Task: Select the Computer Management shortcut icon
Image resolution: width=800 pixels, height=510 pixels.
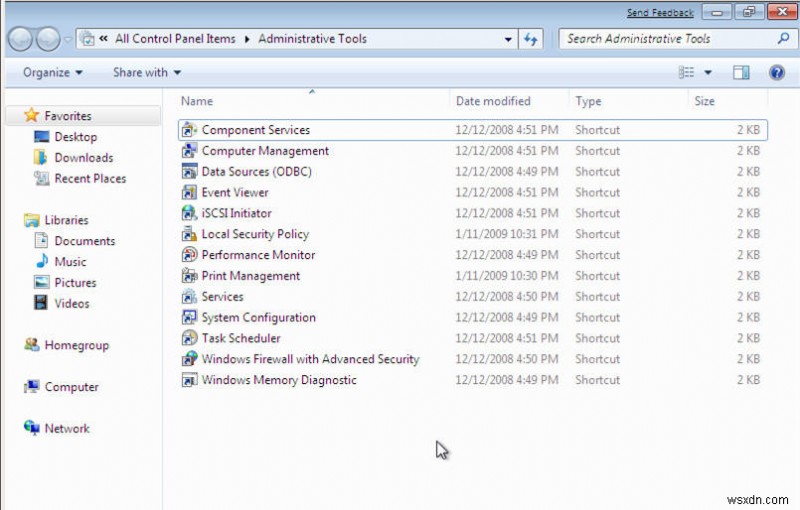Action: (189, 151)
